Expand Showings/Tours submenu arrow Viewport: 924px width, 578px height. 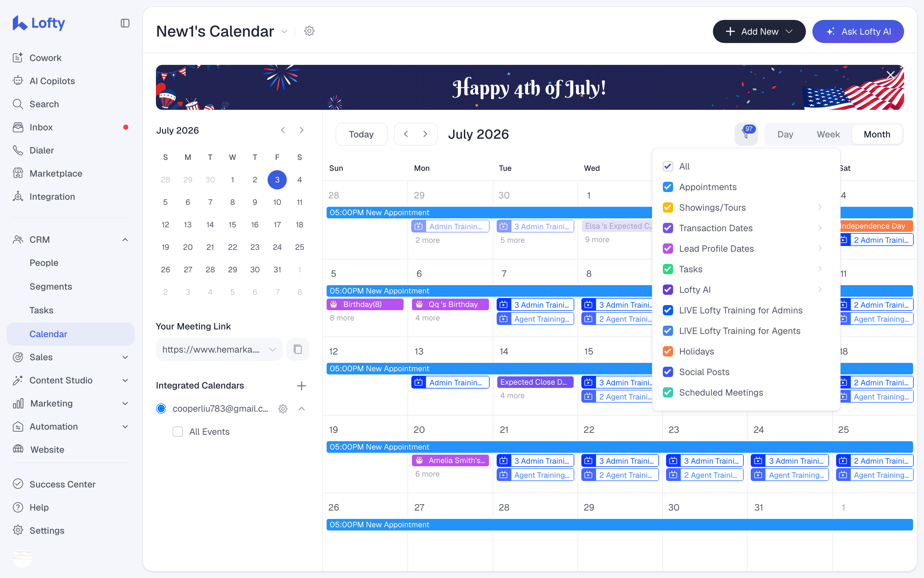tap(819, 207)
